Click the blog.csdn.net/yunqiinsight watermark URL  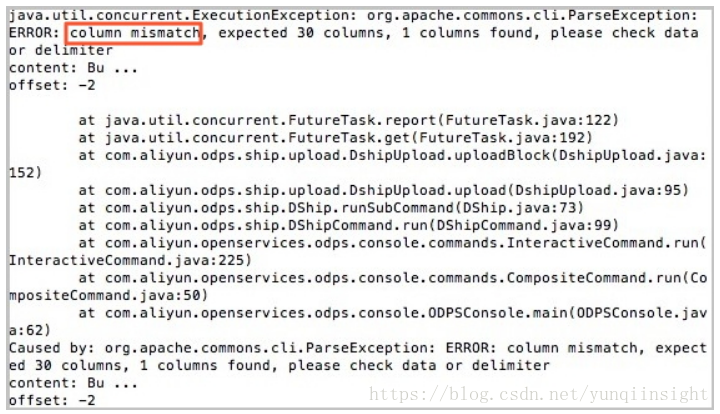pyautogui.click(x=539, y=394)
